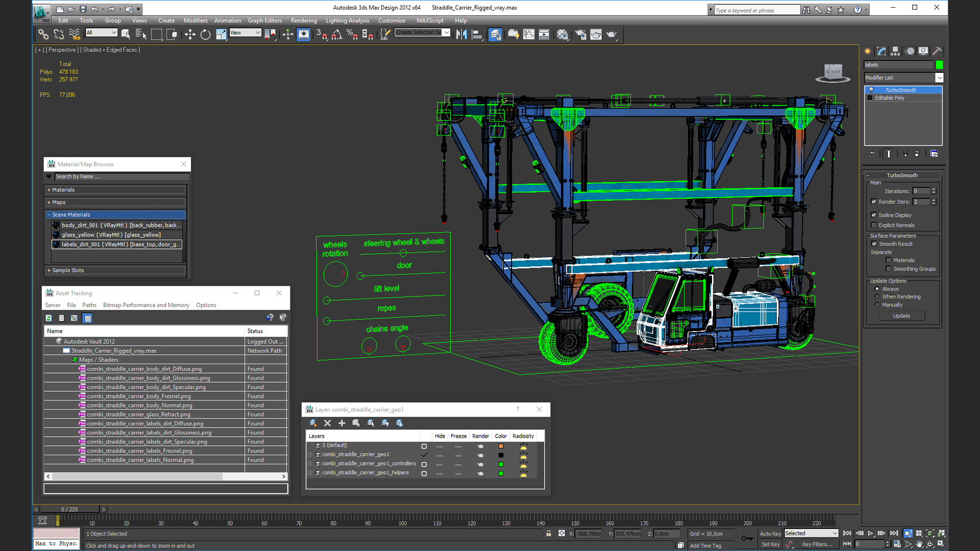Select labels_dirt_001 scene material
Image resolution: width=980 pixels, height=551 pixels.
[x=116, y=244]
